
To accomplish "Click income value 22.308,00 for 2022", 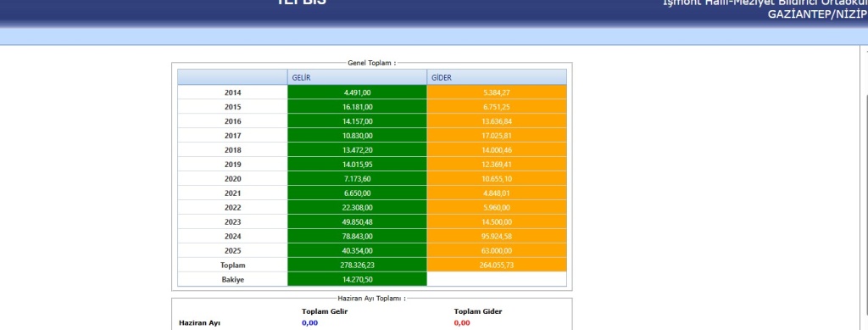I will coord(357,208).
